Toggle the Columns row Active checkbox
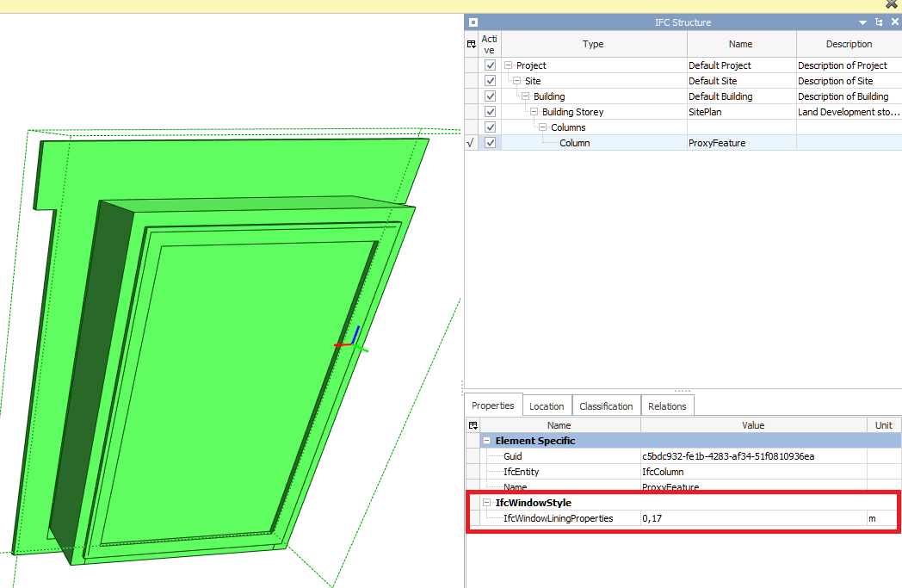The height and width of the screenshot is (588, 902). tap(490, 127)
